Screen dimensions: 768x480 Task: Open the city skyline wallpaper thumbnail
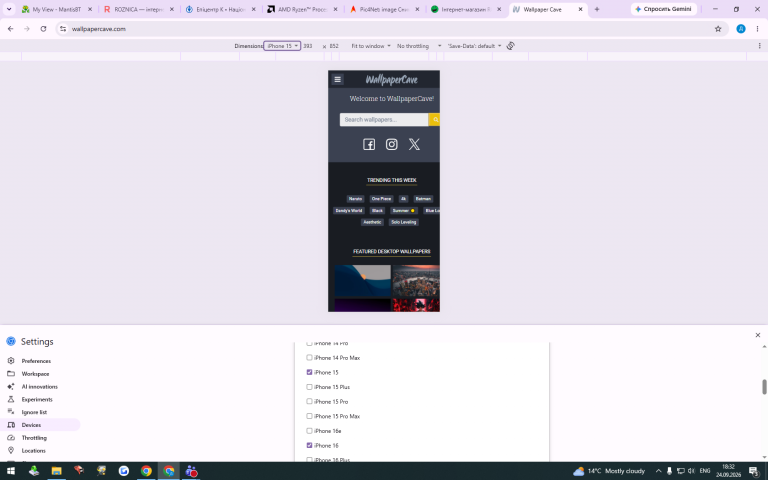point(416,281)
